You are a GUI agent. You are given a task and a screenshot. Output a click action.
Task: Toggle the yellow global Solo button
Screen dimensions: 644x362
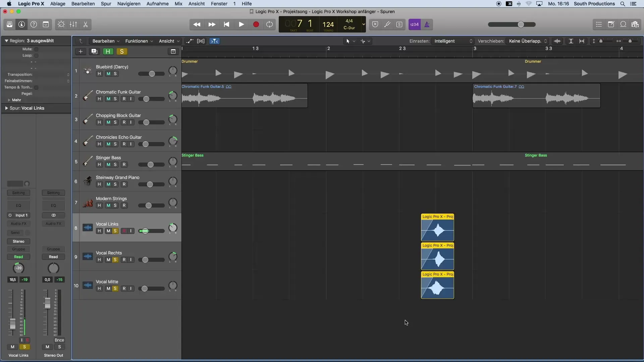(122, 52)
